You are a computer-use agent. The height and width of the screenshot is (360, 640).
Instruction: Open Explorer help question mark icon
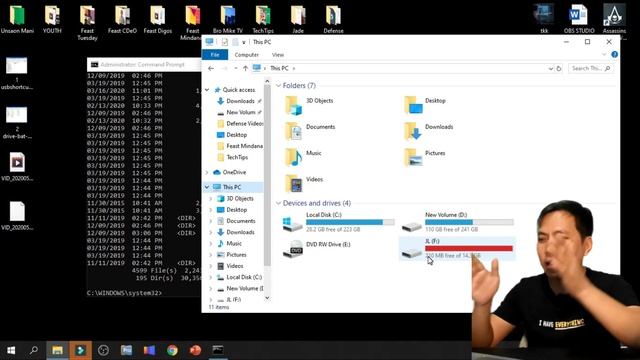tap(614, 54)
